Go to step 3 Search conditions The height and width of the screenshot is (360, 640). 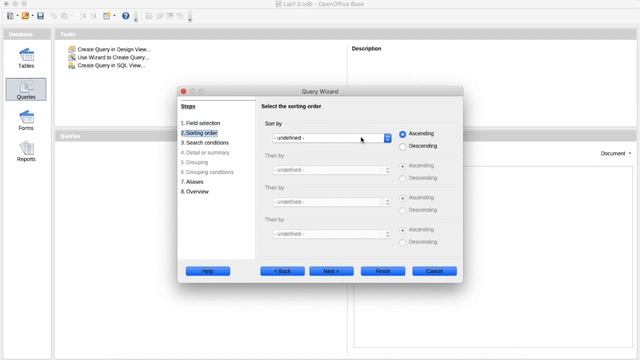pyautogui.click(x=204, y=143)
